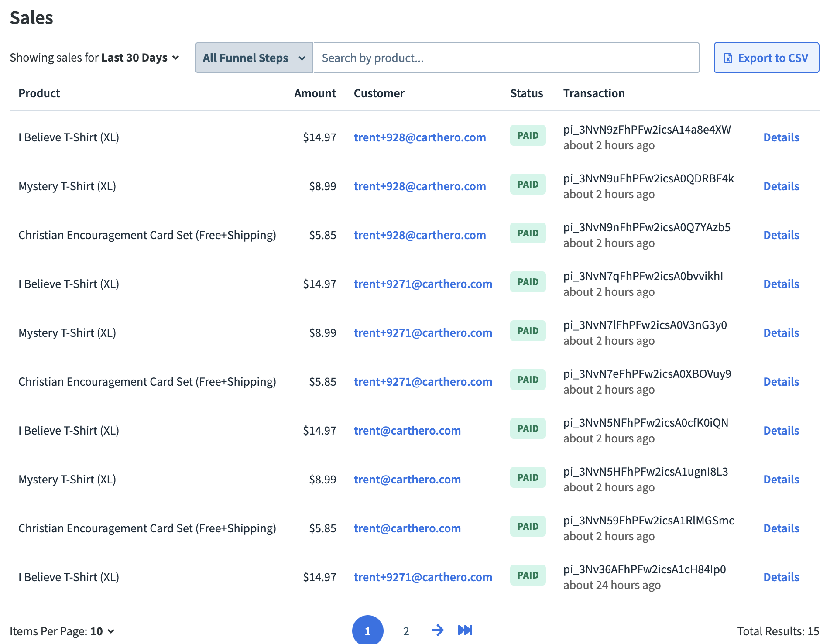Select transaction ID pi_3NvN9zFhPFw2icsA14a8e4XW

point(647,130)
